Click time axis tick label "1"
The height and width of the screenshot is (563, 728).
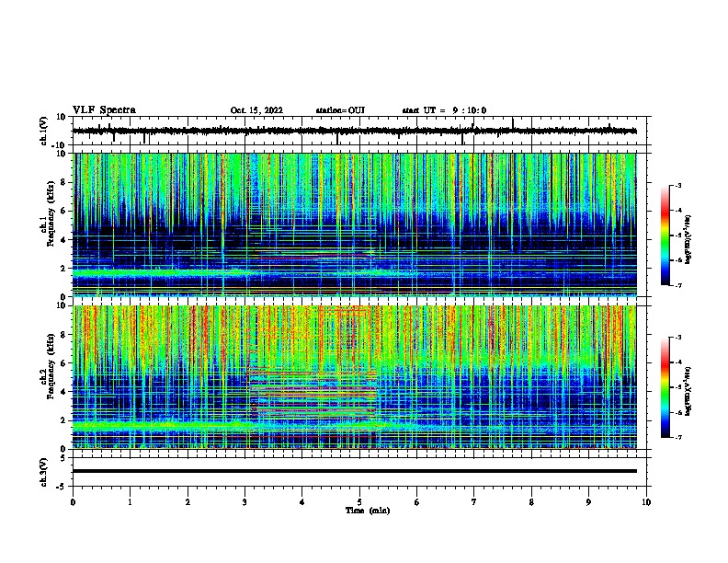pos(131,502)
